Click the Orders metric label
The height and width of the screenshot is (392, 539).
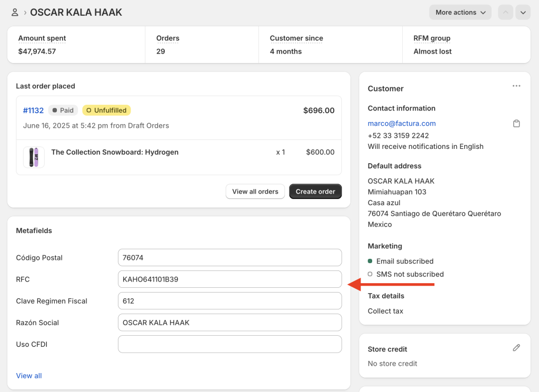coord(168,38)
